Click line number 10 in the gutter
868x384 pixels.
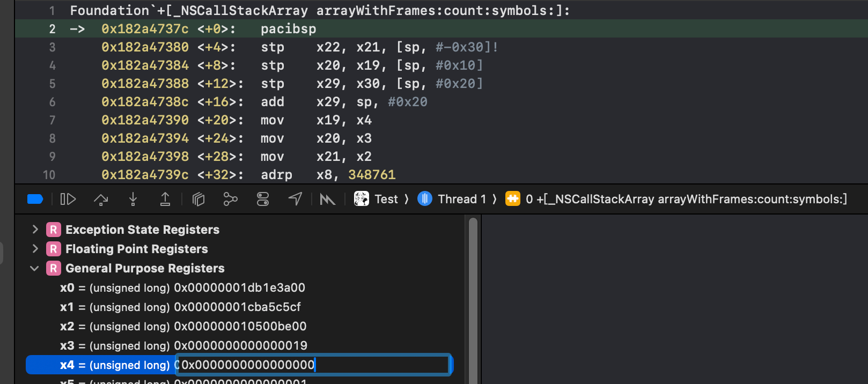49,175
